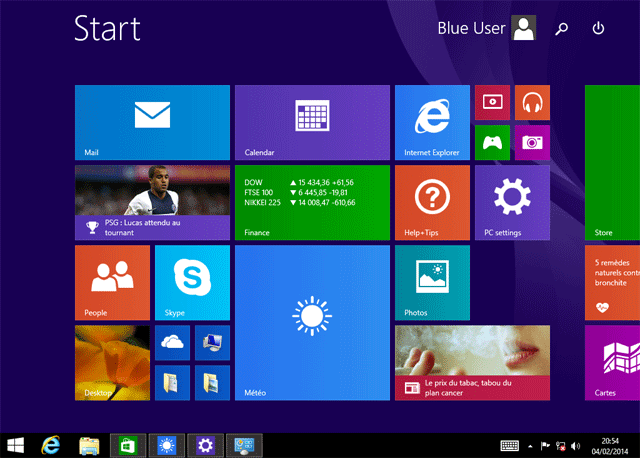640x458 pixels.
Task: Switch to PC settings in taskbar
Action: click(x=205, y=445)
